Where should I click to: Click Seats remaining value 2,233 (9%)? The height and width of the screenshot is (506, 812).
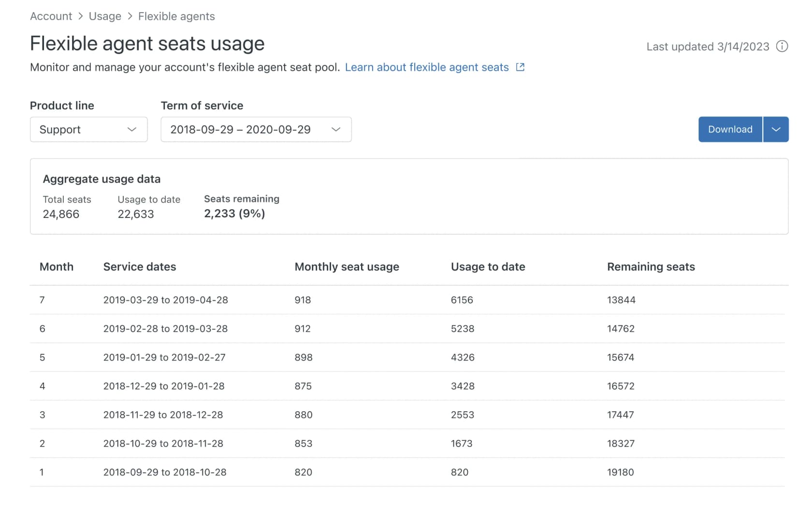[234, 214]
